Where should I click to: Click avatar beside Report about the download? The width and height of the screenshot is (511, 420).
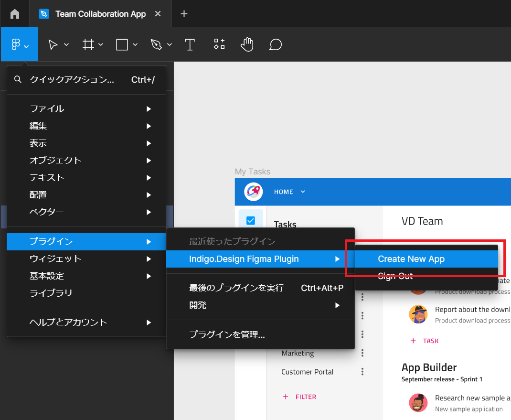(x=418, y=314)
